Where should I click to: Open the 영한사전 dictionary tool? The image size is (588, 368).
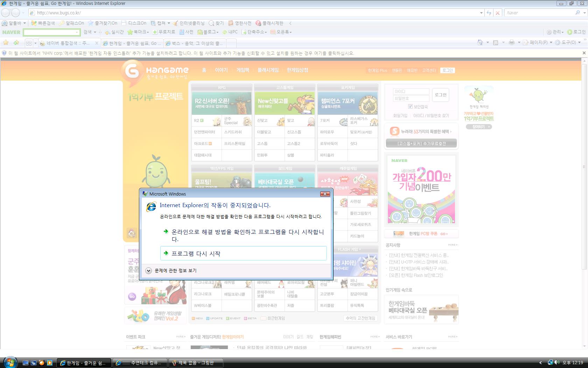pos(240,23)
